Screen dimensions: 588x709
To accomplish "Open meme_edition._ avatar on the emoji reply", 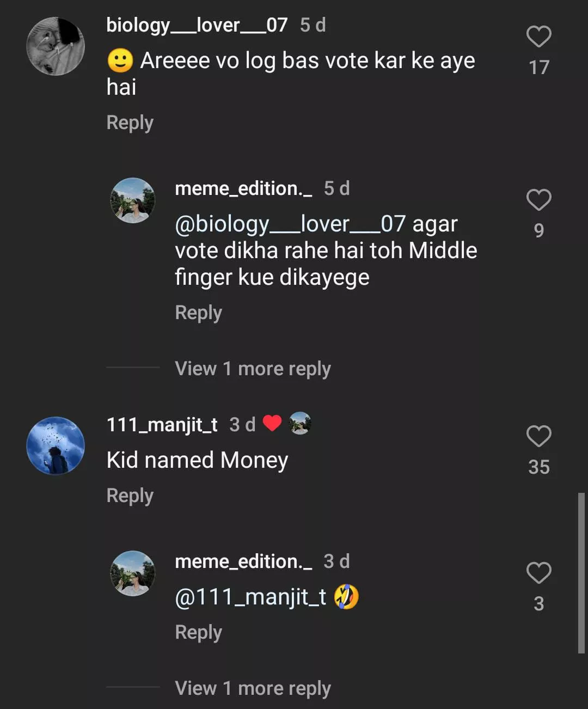I will pyautogui.click(x=133, y=573).
